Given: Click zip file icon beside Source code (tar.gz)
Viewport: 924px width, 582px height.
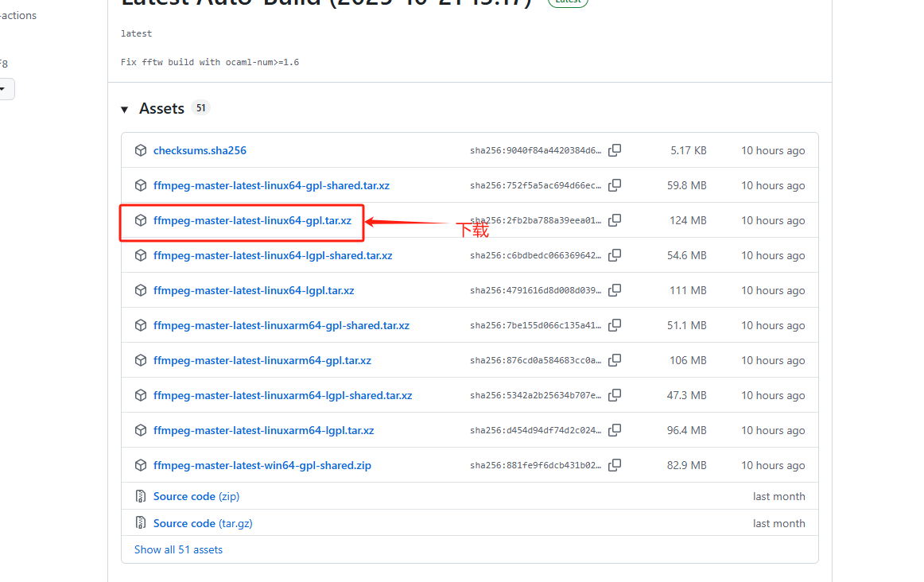Looking at the screenshot, I should (140, 523).
